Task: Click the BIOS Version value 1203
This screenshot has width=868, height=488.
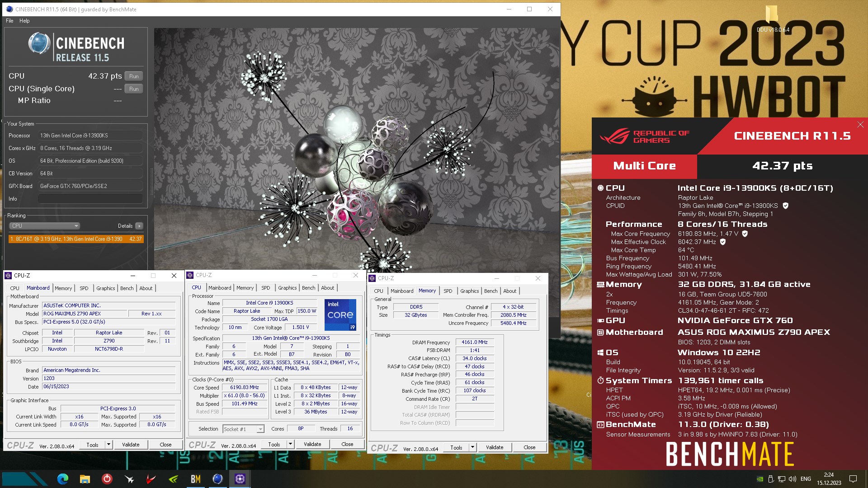Action: [x=108, y=379]
